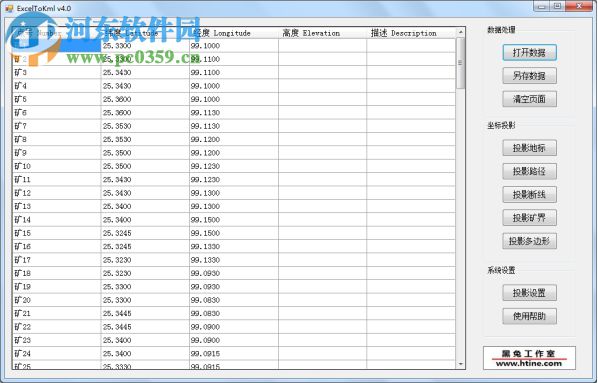Select the row cell 矿8
Viewport: 598px width, 383px height.
(x=57, y=139)
